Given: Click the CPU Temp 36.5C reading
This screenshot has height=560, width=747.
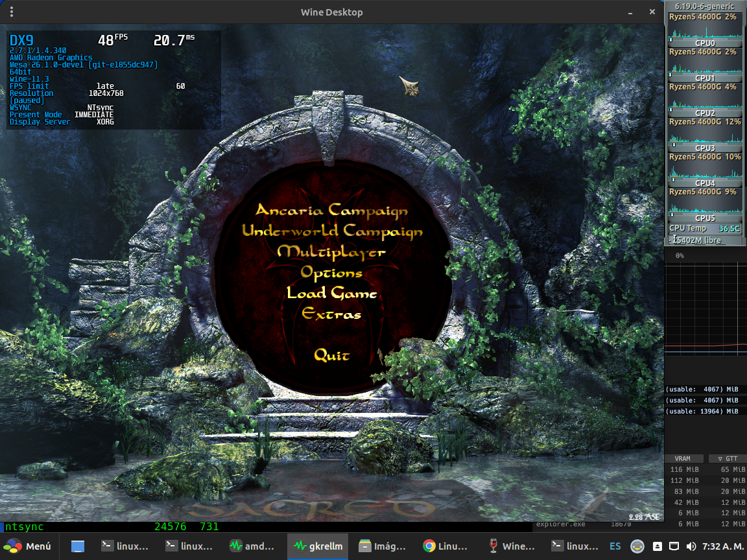Looking at the screenshot, I should (705, 229).
